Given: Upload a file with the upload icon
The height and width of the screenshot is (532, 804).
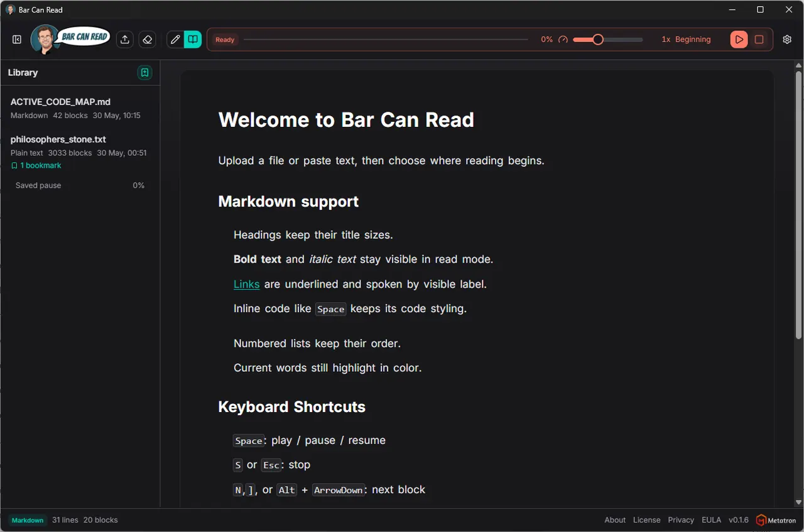Looking at the screenshot, I should [125, 40].
